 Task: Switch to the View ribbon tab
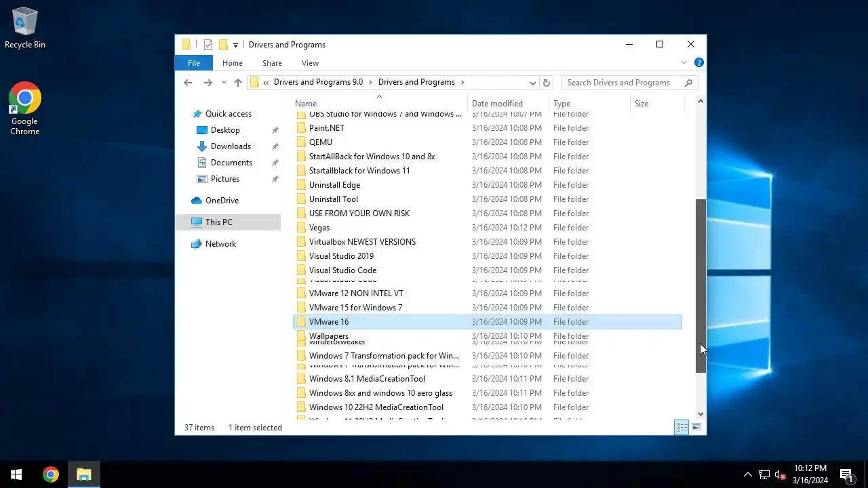(x=310, y=63)
